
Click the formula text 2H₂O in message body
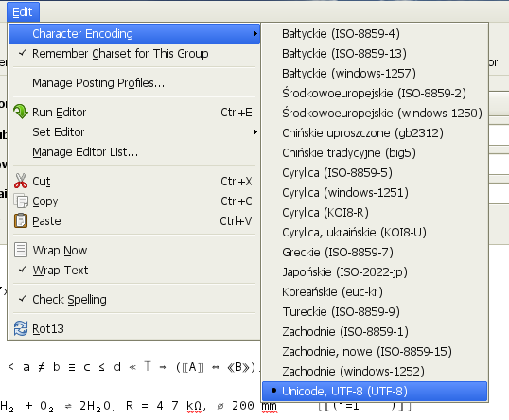point(97,406)
